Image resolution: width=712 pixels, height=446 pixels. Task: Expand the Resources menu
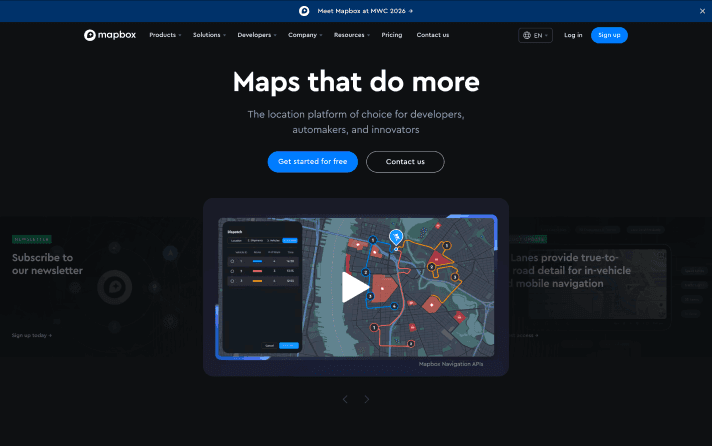(x=351, y=35)
